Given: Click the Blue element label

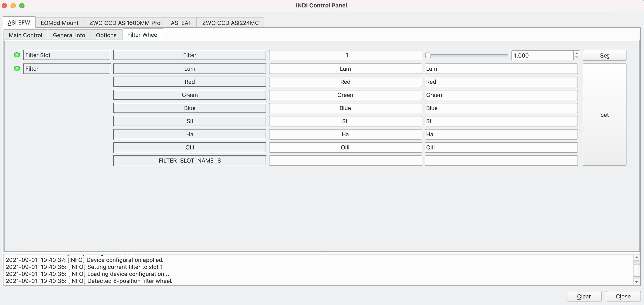Looking at the screenshot, I should pos(189,108).
